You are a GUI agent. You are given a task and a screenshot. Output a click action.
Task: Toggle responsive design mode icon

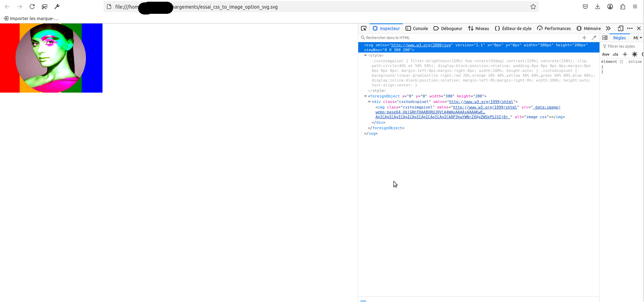pos(621,28)
